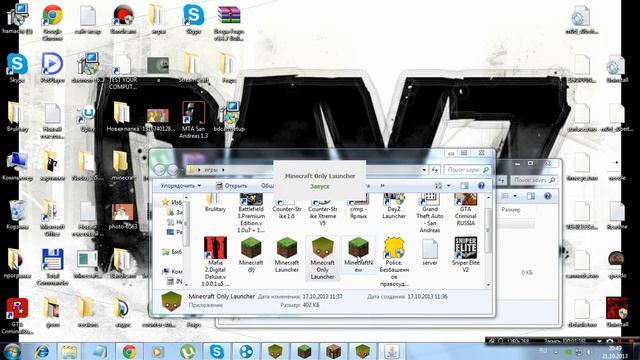640x360 pixels.
Task: Sort by the Размер column in background window
Action: pos(511,209)
